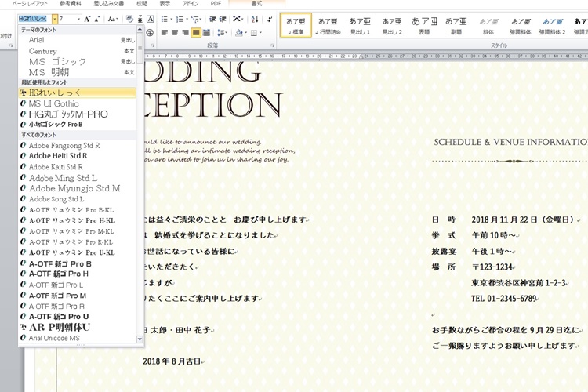
Task: Click the center alignment icon
Action: [x=174, y=33]
